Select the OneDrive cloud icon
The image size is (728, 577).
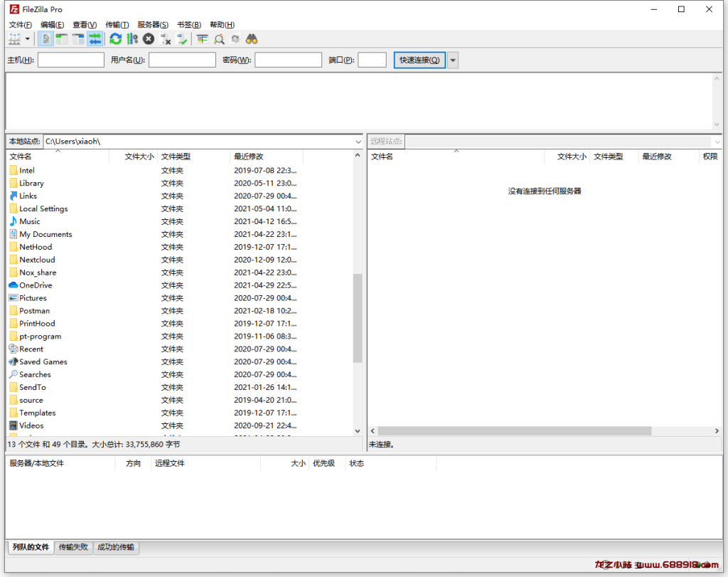[14, 285]
